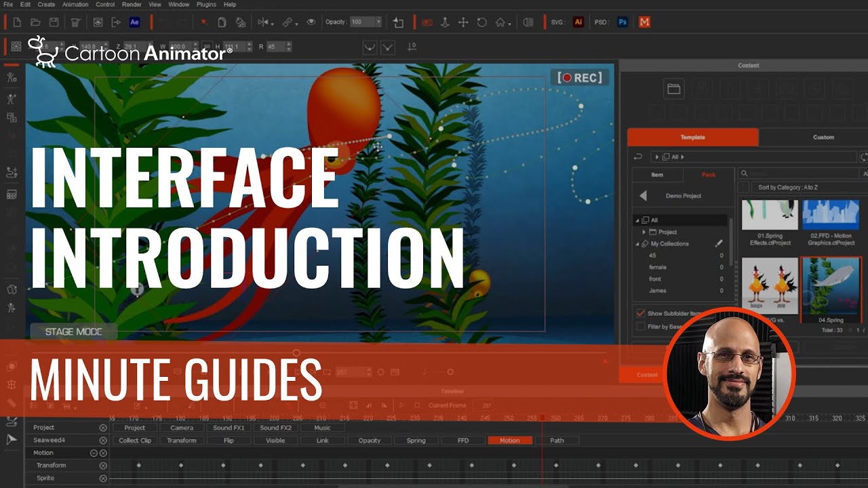The image size is (868, 488).
Task: Launch the After Effects (Ae) export icon
Action: point(134,22)
